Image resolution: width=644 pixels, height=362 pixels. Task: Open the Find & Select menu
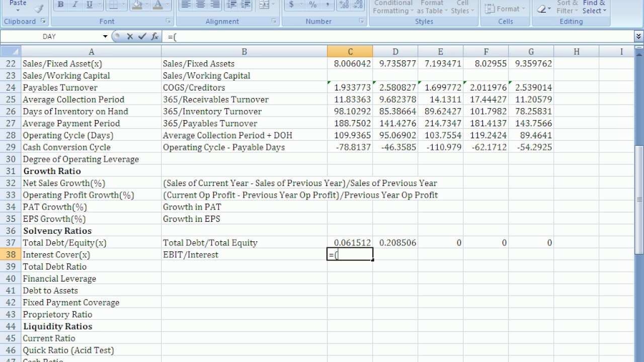[x=594, y=7]
